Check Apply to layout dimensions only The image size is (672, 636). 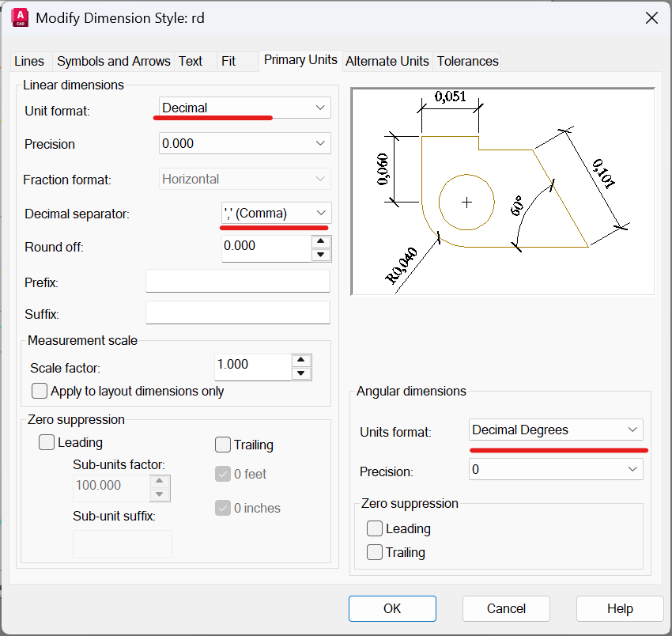point(40,391)
